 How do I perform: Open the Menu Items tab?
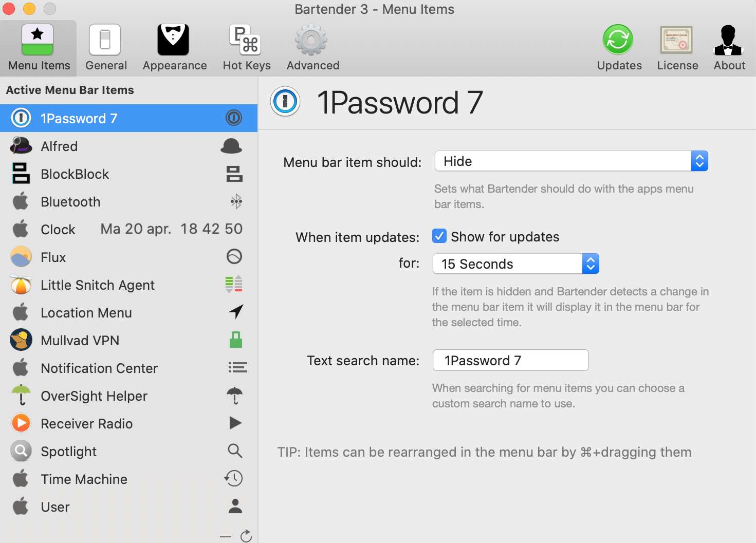click(x=39, y=48)
